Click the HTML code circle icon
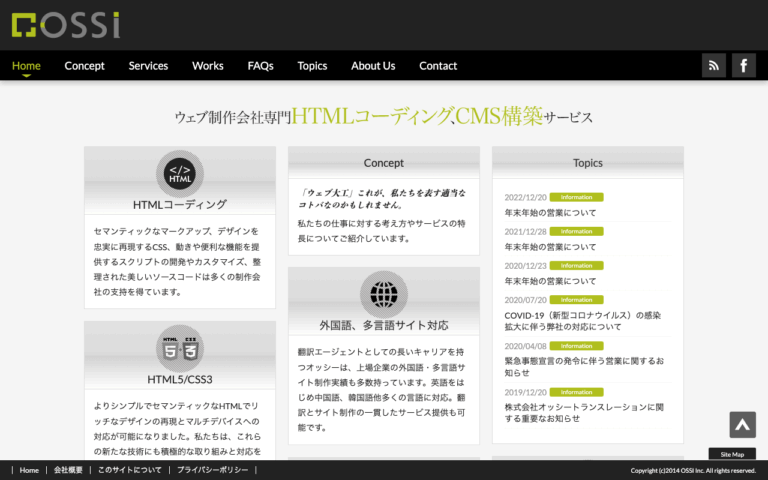This screenshot has height=480, width=768. pos(180,174)
